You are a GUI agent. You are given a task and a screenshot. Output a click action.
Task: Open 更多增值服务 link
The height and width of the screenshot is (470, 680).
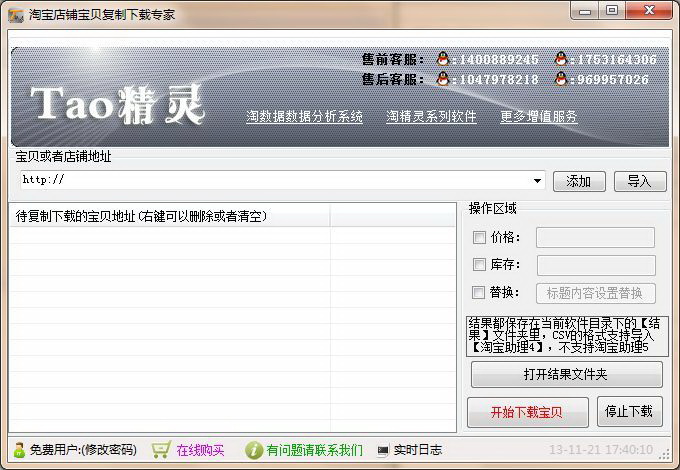[x=539, y=116]
